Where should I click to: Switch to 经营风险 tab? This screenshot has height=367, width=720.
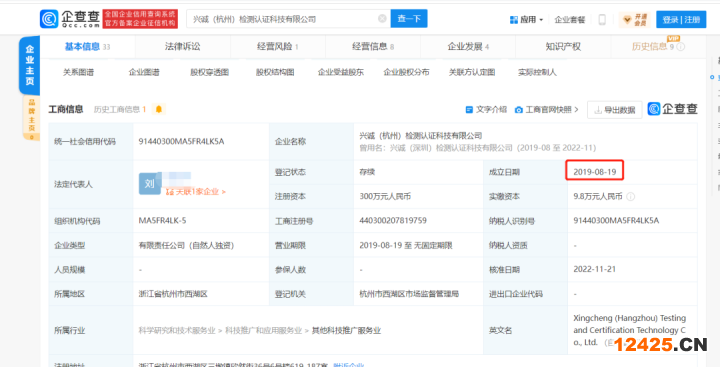click(x=278, y=46)
